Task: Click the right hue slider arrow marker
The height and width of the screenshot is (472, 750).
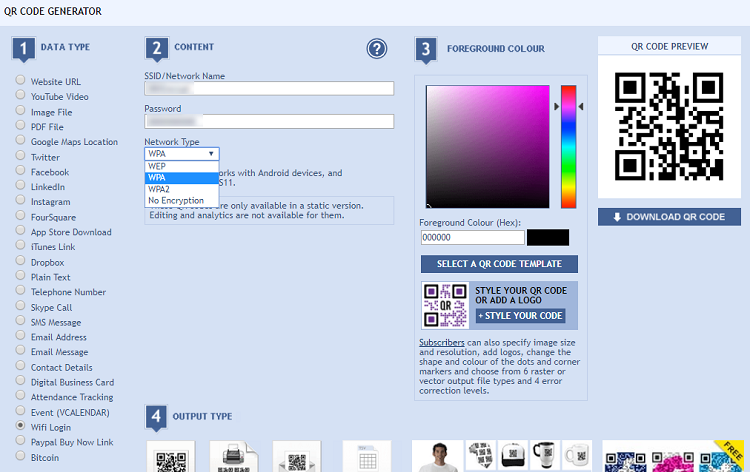Action: 581,107
